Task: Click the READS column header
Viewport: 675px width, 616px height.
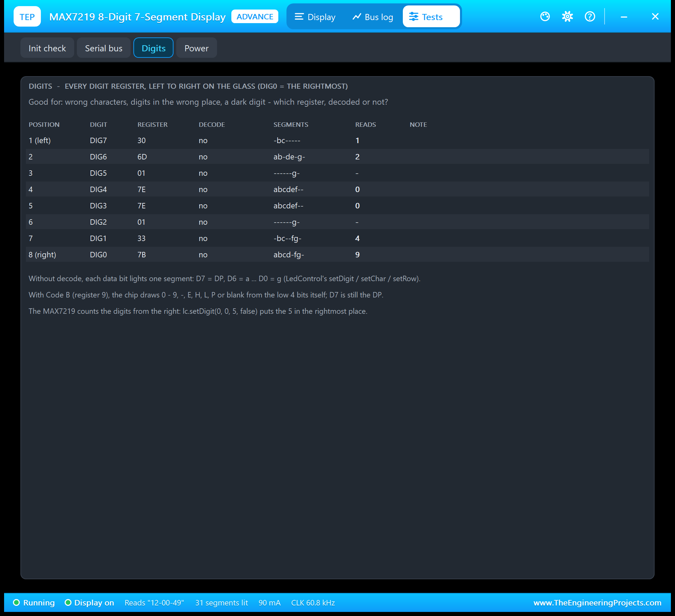Action: point(366,124)
